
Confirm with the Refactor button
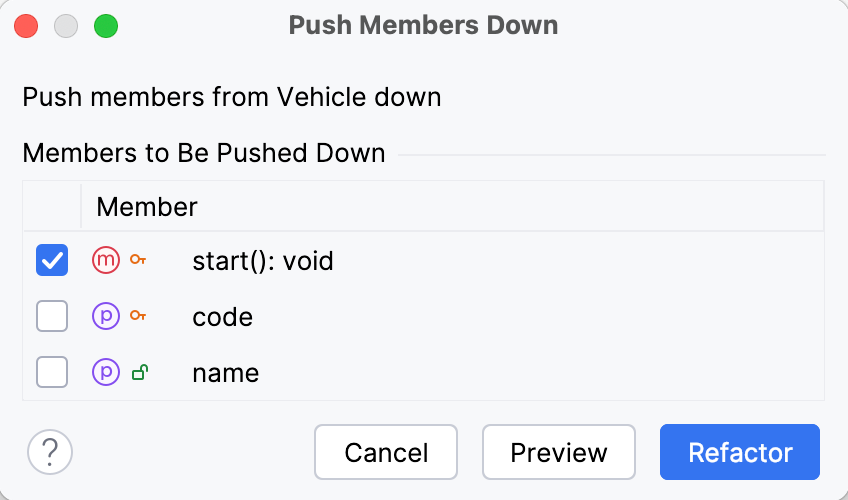pos(740,452)
